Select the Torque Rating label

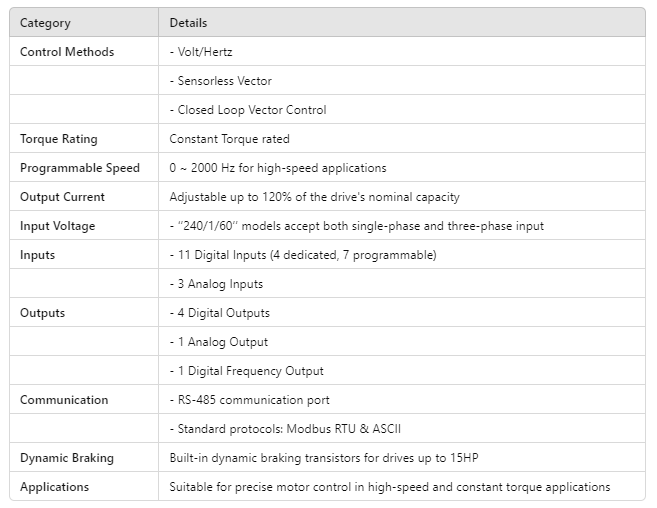pyautogui.click(x=59, y=139)
